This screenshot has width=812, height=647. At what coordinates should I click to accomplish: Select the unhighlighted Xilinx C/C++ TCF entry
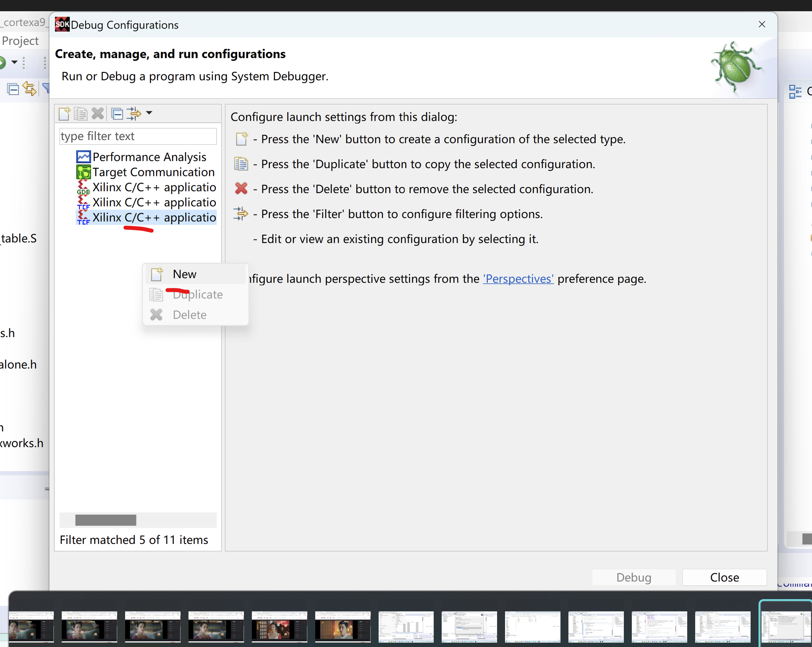(147, 202)
